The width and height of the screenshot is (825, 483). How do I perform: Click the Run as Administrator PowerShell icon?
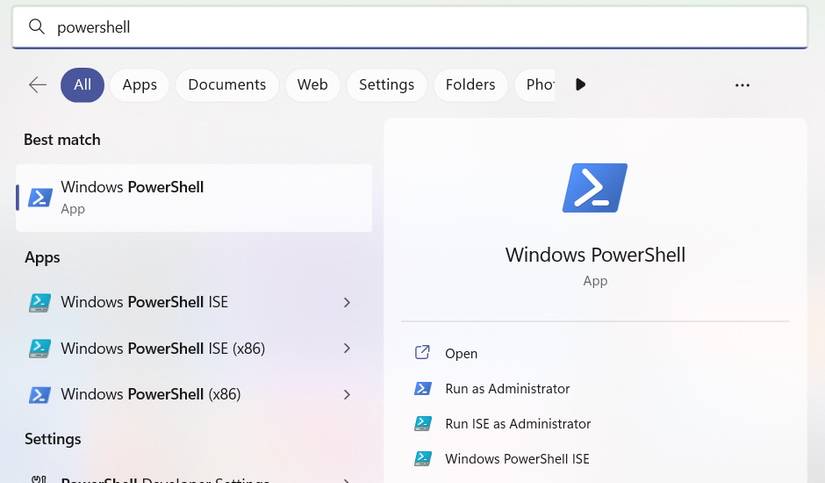click(423, 389)
